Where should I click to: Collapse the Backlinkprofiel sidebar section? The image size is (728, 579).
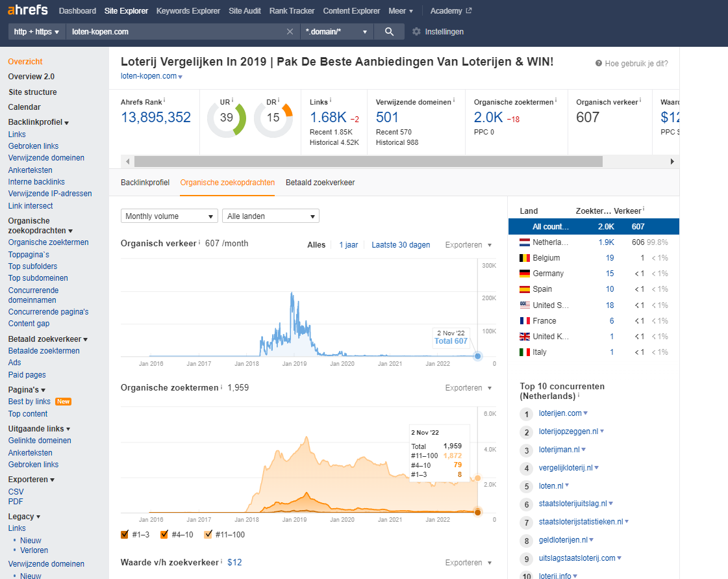38,122
